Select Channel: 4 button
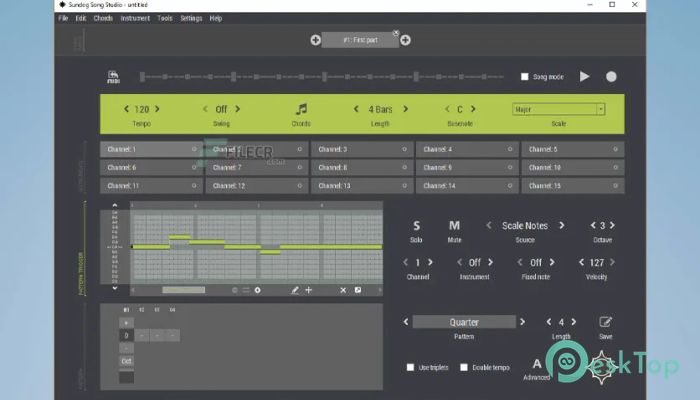Image resolution: width=700 pixels, height=400 pixels. (x=467, y=149)
